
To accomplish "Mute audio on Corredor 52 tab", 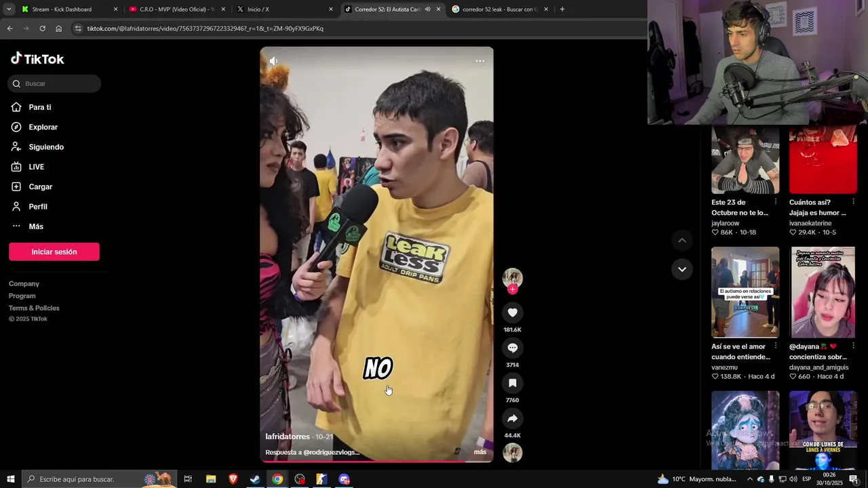I will pyautogui.click(x=427, y=9).
